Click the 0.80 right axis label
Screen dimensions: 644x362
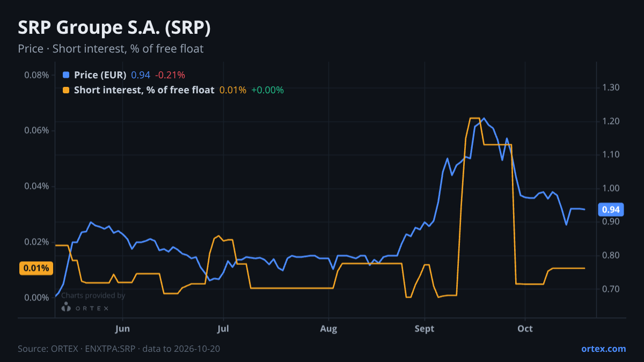pyautogui.click(x=611, y=255)
